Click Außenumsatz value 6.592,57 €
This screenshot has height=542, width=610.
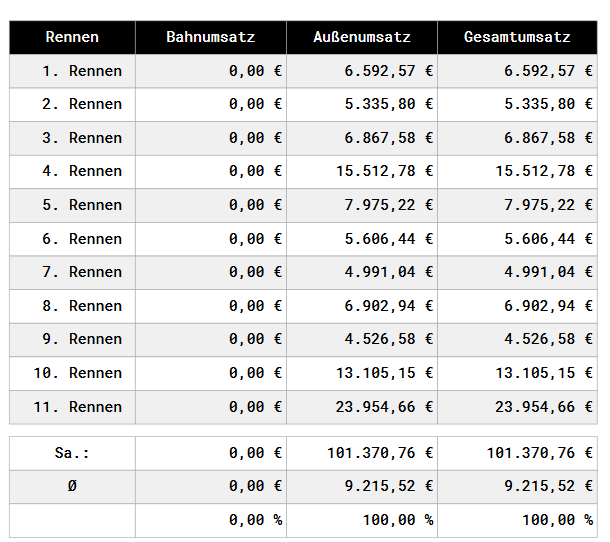[389, 71]
